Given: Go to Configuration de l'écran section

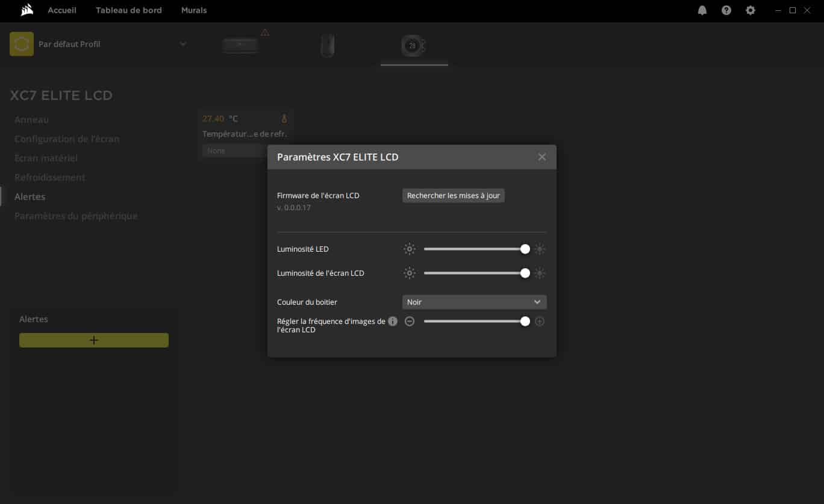Looking at the screenshot, I should 67,139.
